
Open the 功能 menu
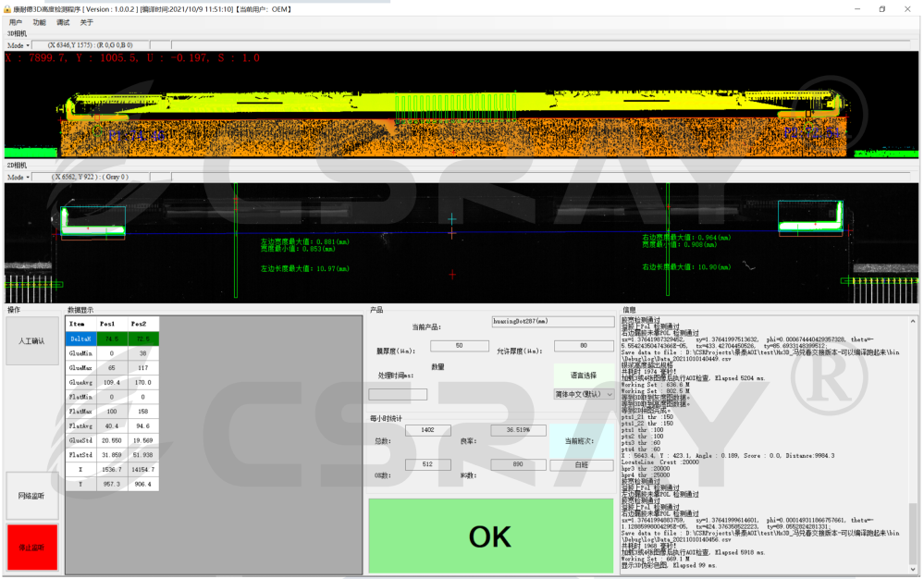39,21
